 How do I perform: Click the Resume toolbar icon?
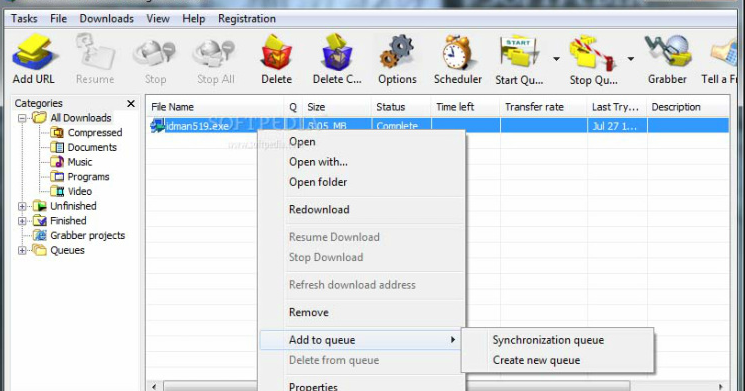coord(95,51)
